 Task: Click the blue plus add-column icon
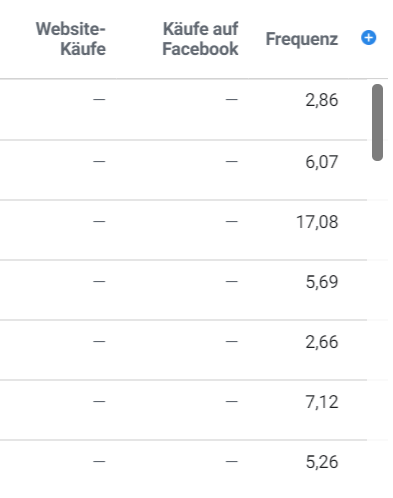point(368,38)
